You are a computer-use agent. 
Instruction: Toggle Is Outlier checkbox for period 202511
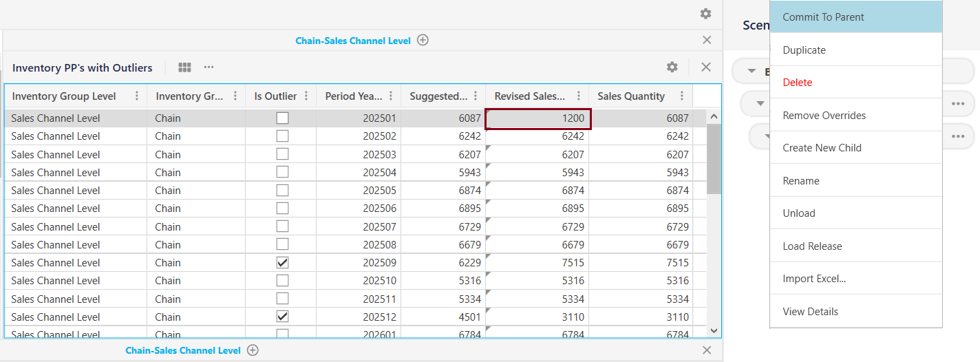coord(282,299)
